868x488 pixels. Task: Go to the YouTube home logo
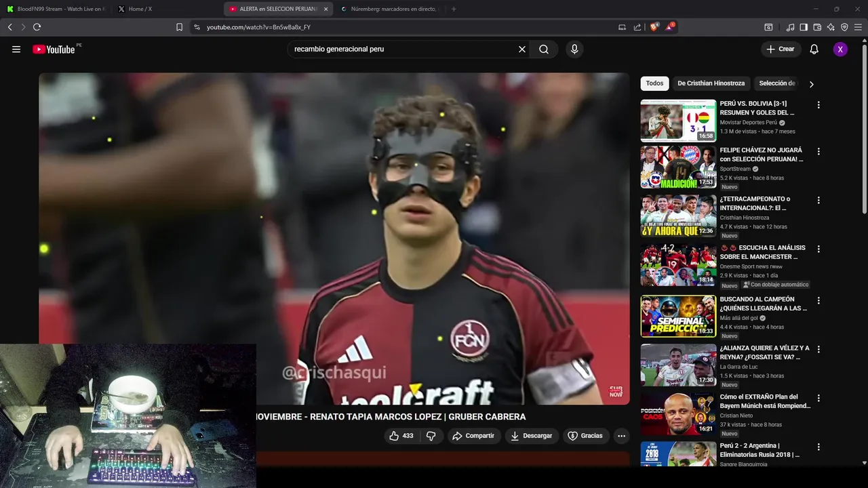click(54, 49)
